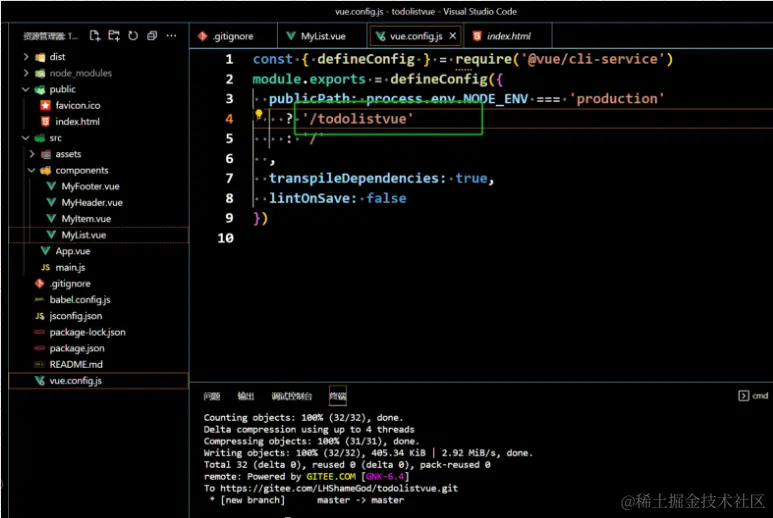
Task: Collapse all folders icon in explorer header
Action: 152,35
